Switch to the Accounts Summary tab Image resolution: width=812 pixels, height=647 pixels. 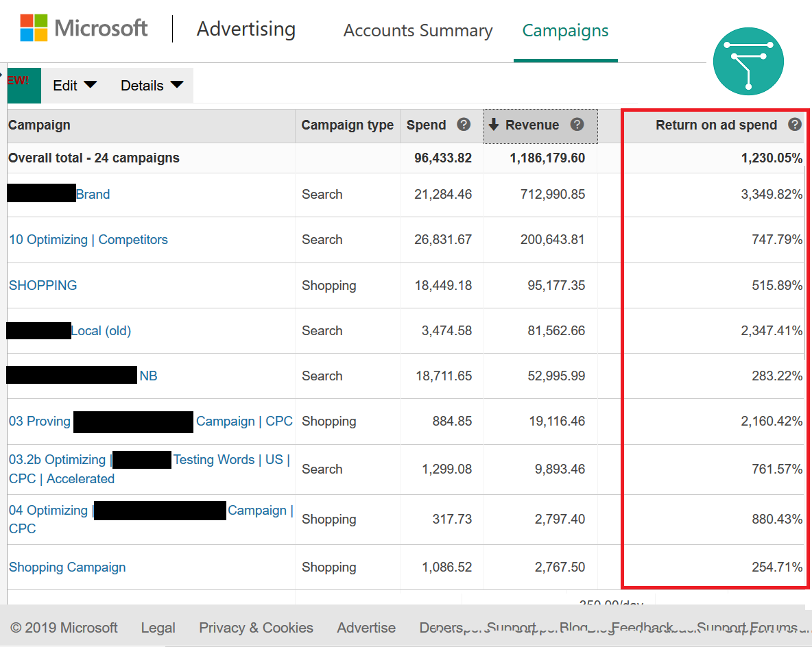pos(418,31)
